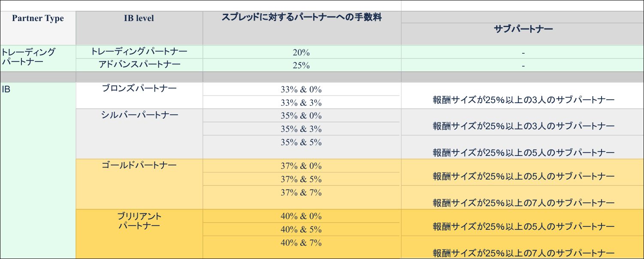Select the サブパートナー column header
Image resolution: width=644 pixels, height=259 pixels.
click(523, 29)
